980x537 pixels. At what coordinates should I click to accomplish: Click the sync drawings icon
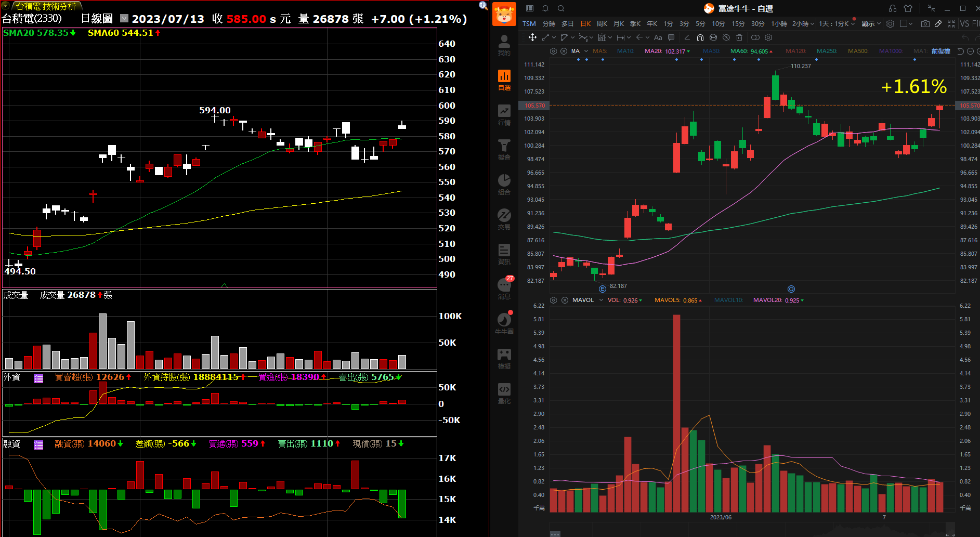point(713,37)
